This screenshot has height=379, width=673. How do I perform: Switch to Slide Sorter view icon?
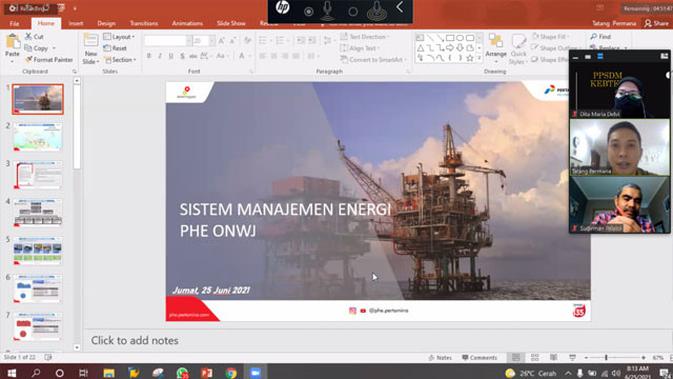pos(535,358)
